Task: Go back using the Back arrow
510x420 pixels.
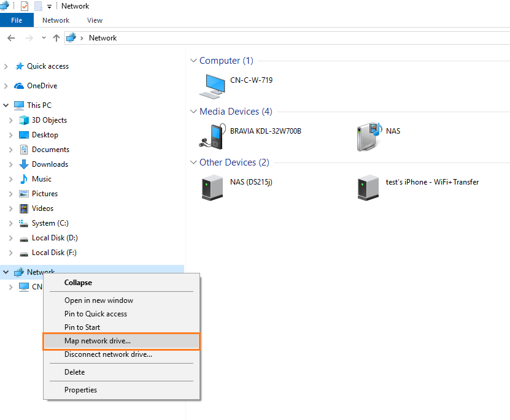Action: pos(11,38)
